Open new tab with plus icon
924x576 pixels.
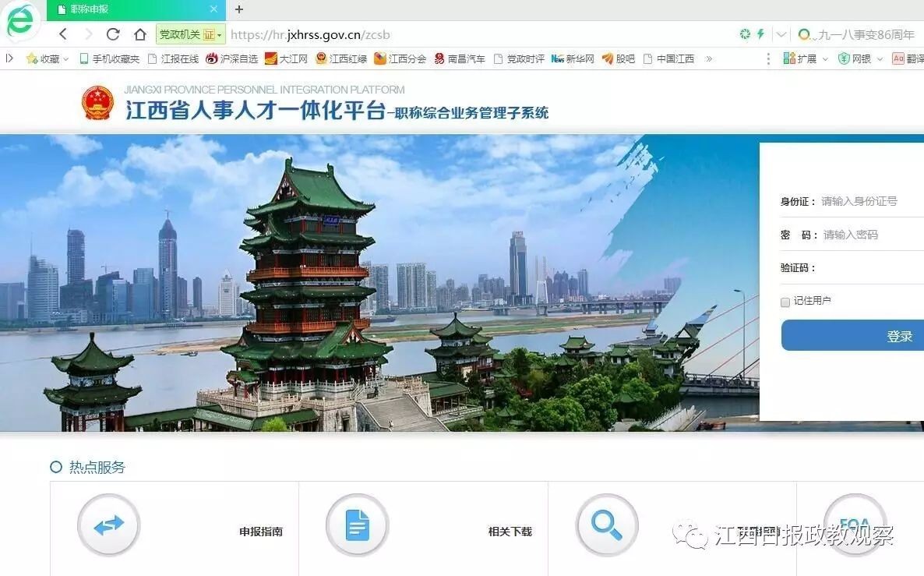(238, 9)
